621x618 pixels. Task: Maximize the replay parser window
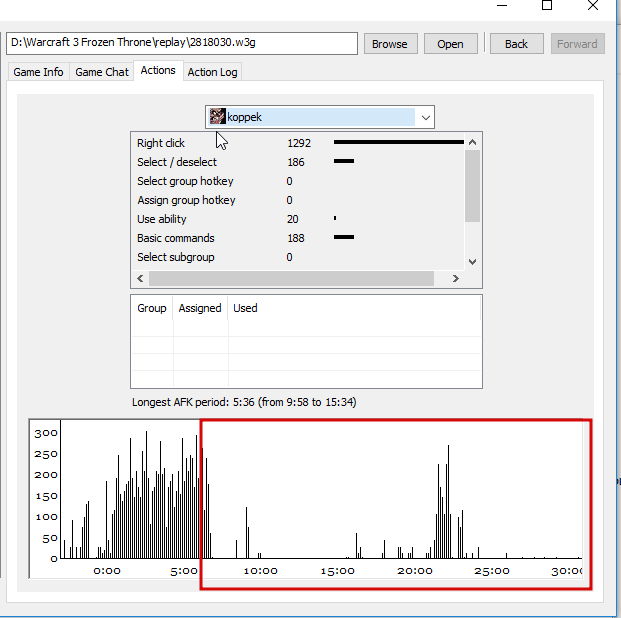(x=547, y=6)
